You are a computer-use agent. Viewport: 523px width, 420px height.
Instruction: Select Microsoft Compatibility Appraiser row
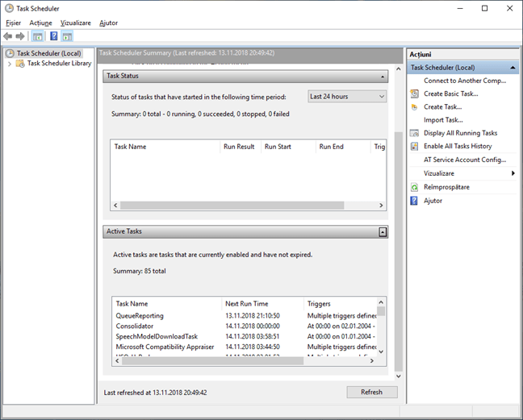245,347
